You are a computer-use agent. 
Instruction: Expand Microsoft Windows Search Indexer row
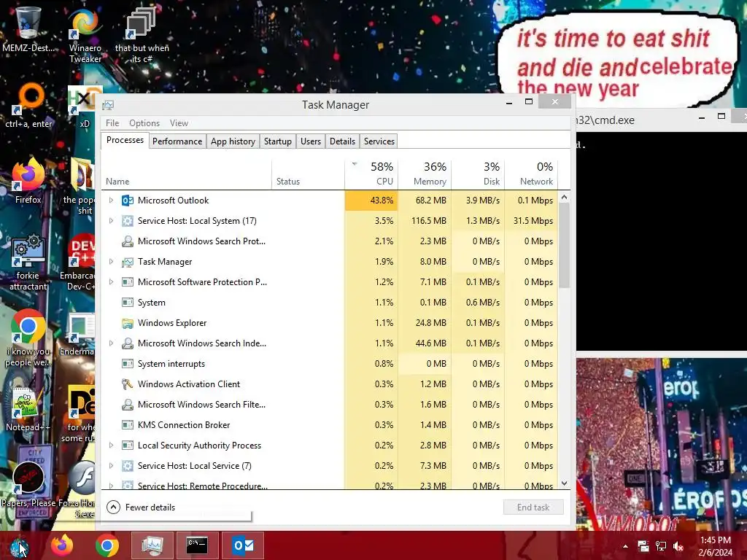tap(111, 343)
